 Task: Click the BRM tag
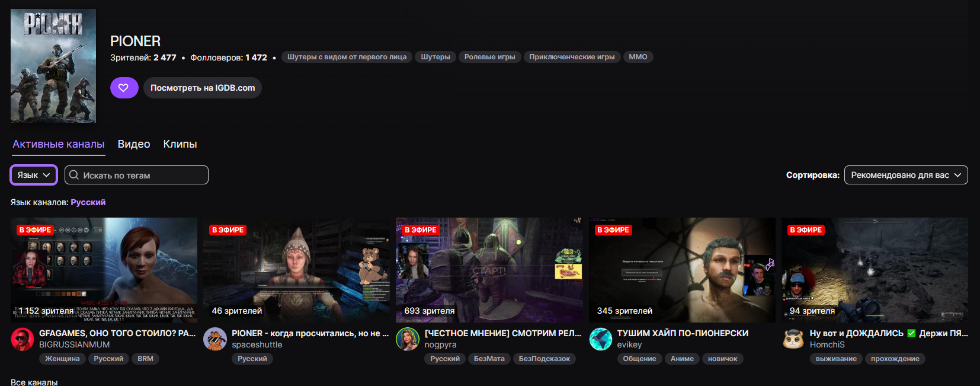pyautogui.click(x=145, y=359)
